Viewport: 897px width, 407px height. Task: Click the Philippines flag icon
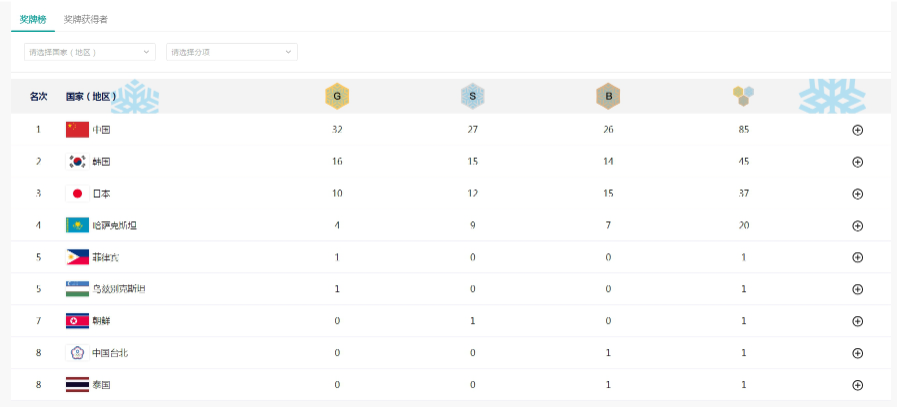point(77,257)
